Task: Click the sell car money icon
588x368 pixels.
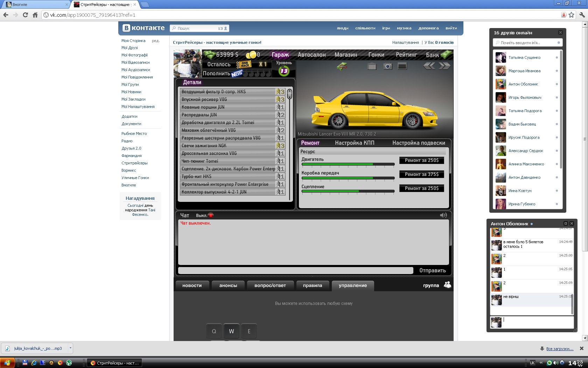Action: (x=342, y=66)
